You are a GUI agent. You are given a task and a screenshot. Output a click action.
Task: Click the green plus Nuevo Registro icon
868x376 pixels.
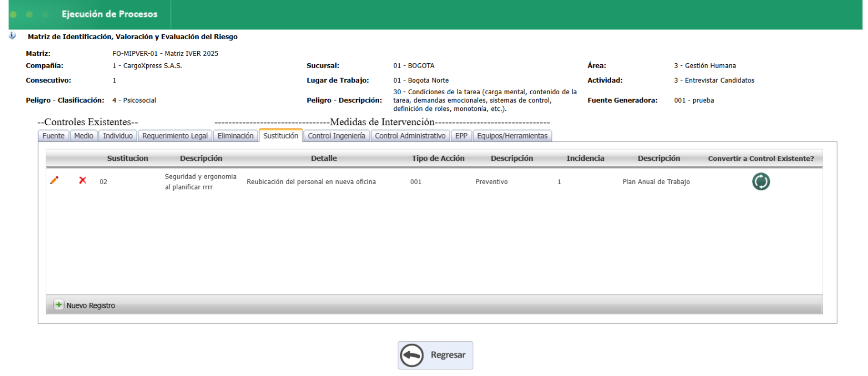(x=59, y=305)
